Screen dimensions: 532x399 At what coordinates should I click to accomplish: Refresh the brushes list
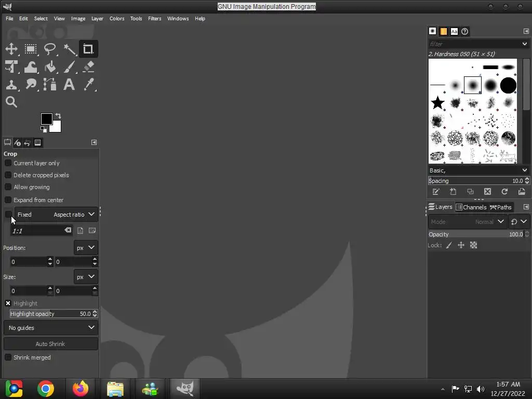coord(504,192)
